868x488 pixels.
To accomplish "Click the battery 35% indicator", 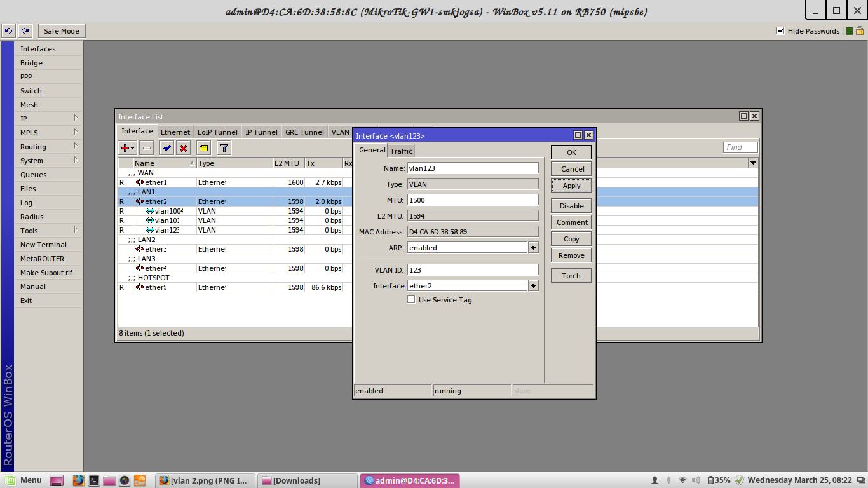I will (719, 480).
